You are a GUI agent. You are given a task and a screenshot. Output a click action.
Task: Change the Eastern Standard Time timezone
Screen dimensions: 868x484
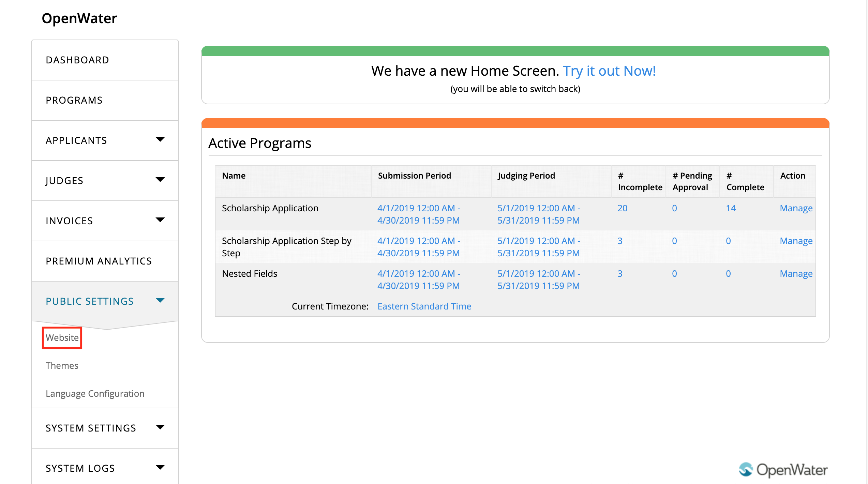[x=424, y=306]
